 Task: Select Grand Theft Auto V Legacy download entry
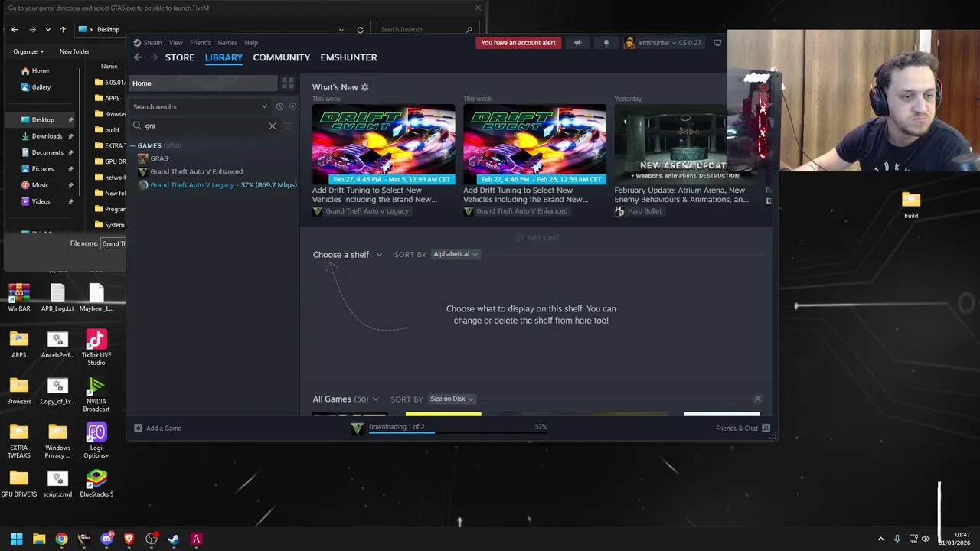(217, 185)
